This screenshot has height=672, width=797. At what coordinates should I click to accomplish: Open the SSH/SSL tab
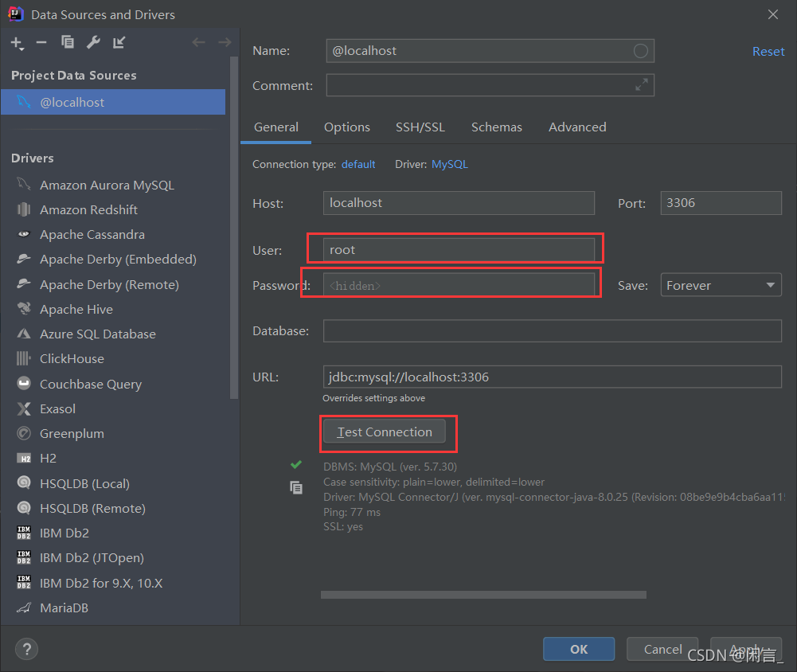[420, 127]
